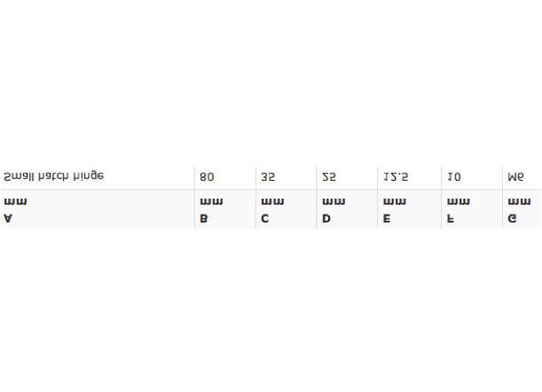Click column header letter B
The height and width of the screenshot is (392, 542).
pyautogui.click(x=204, y=218)
